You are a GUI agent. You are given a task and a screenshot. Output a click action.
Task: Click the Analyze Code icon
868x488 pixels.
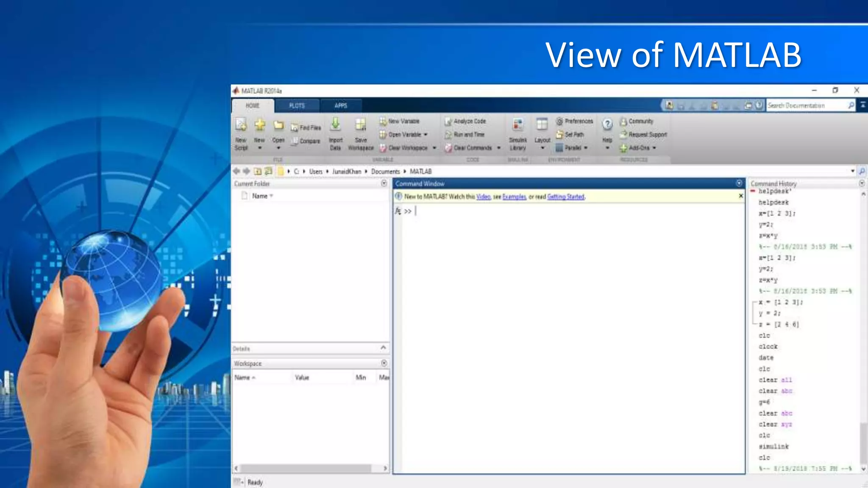point(465,121)
